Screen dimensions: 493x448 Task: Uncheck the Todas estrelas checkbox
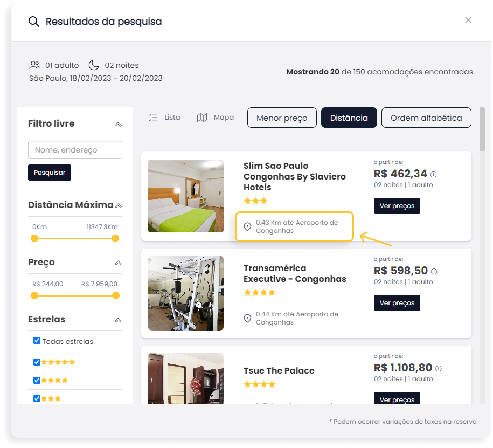click(37, 340)
